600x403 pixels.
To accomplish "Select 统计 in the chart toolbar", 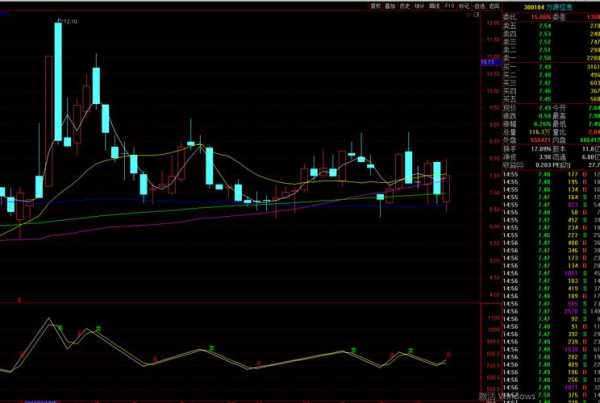I will pyautogui.click(x=420, y=4).
